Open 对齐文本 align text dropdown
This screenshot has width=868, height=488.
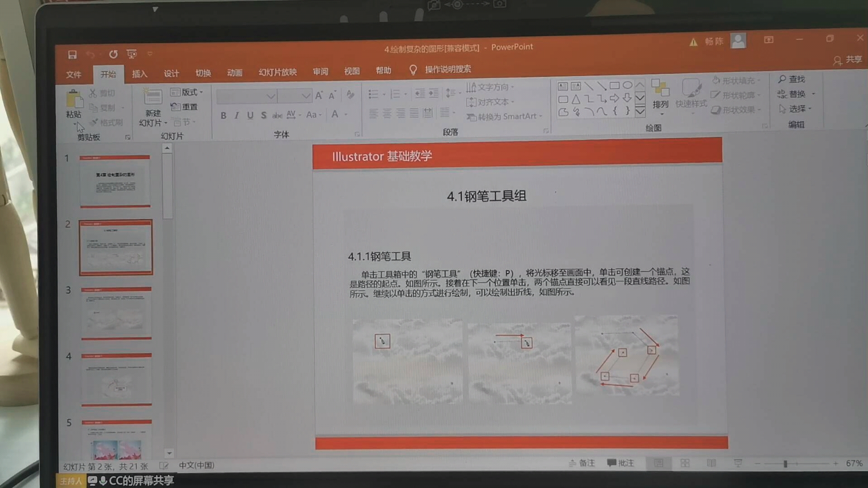pos(490,102)
